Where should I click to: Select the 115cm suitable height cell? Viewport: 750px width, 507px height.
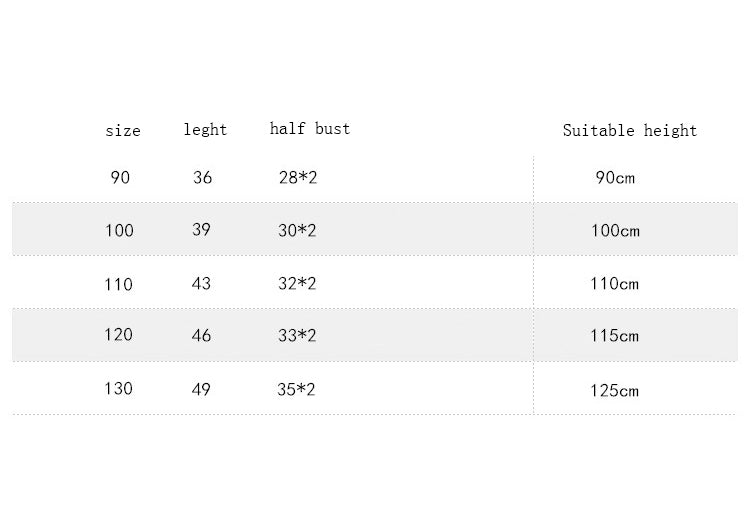point(614,336)
